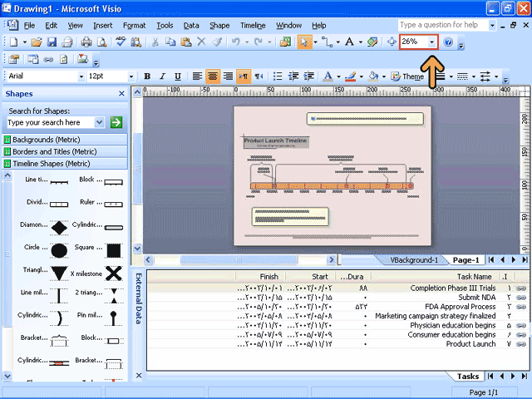
Task: Click the Save icon in the toolbar
Action: point(51,42)
